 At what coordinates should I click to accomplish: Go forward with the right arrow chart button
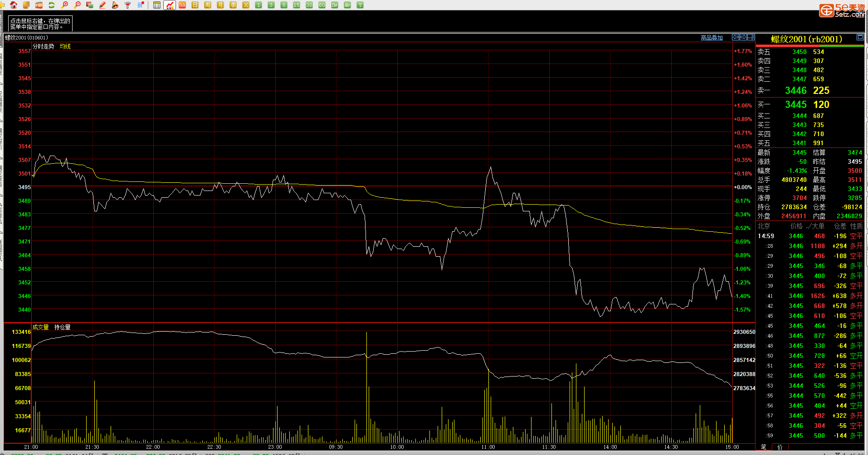(x=743, y=37)
